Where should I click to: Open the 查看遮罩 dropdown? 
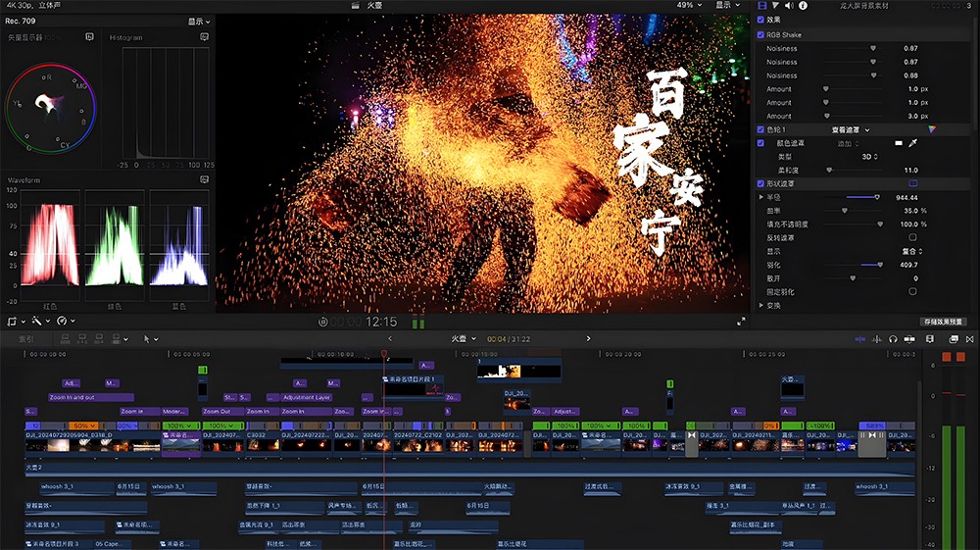point(850,130)
